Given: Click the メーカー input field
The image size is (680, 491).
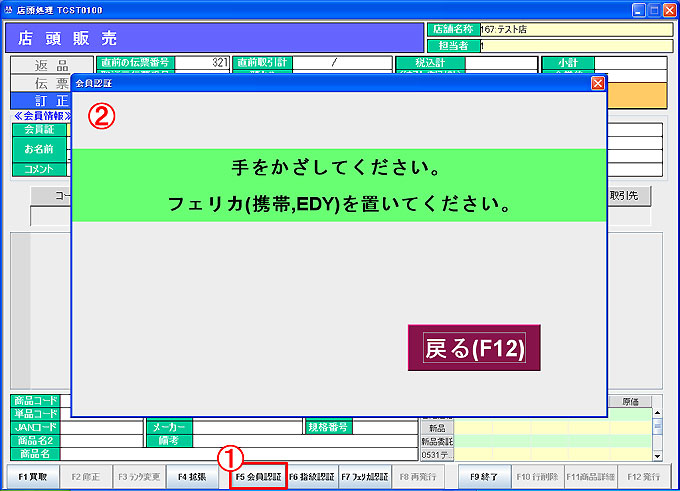Looking at the screenshot, I should [x=247, y=427].
